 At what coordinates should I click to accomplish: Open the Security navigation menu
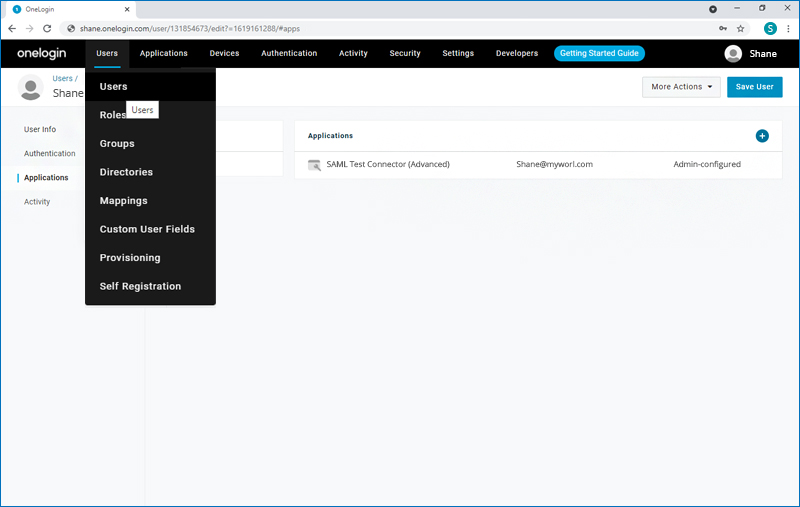pyautogui.click(x=405, y=53)
